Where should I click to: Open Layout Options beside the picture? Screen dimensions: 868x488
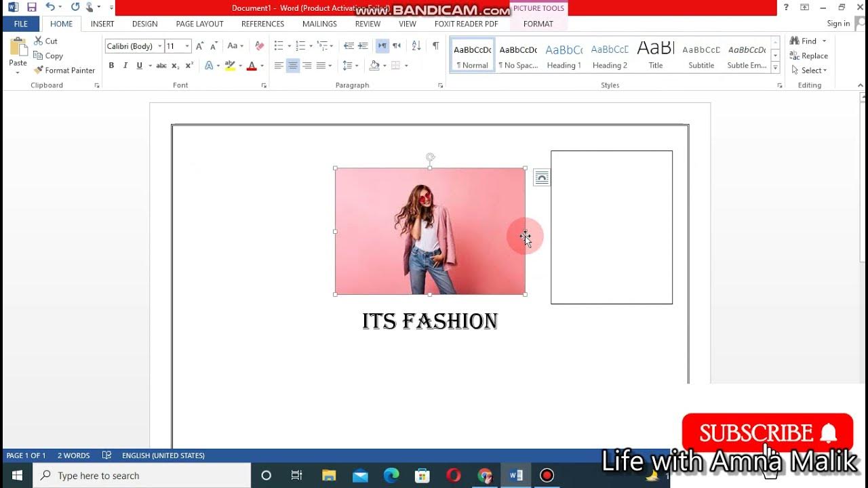(x=542, y=178)
